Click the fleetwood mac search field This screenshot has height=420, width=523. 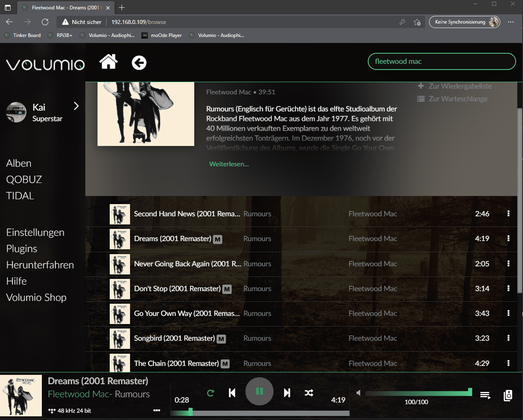click(x=442, y=61)
